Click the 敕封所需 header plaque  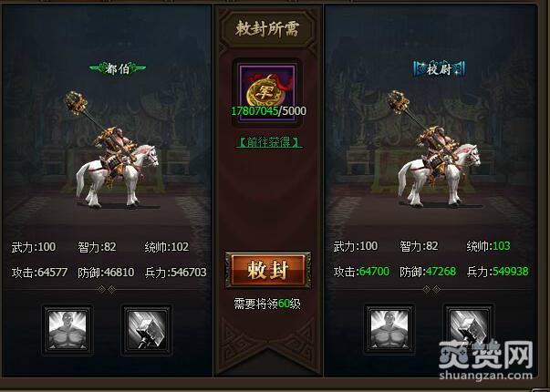pyautogui.click(x=267, y=29)
